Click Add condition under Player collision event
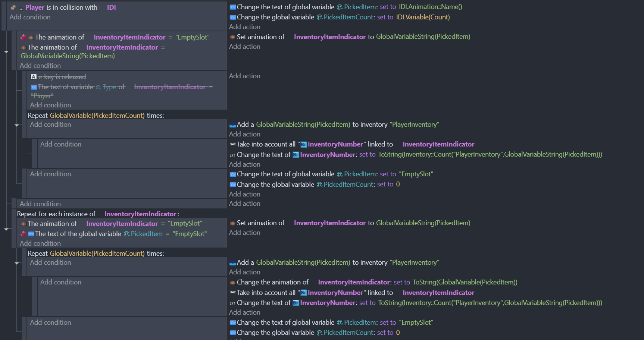 coord(30,17)
